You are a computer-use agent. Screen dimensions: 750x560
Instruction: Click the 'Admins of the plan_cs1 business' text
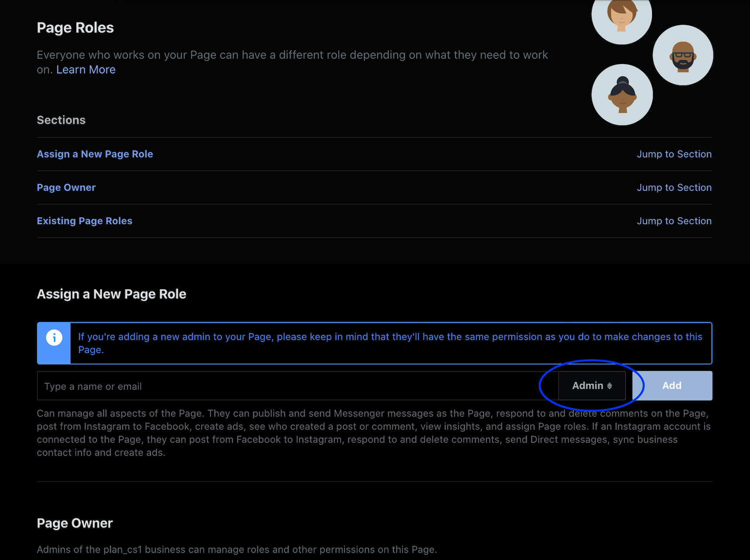point(237,550)
